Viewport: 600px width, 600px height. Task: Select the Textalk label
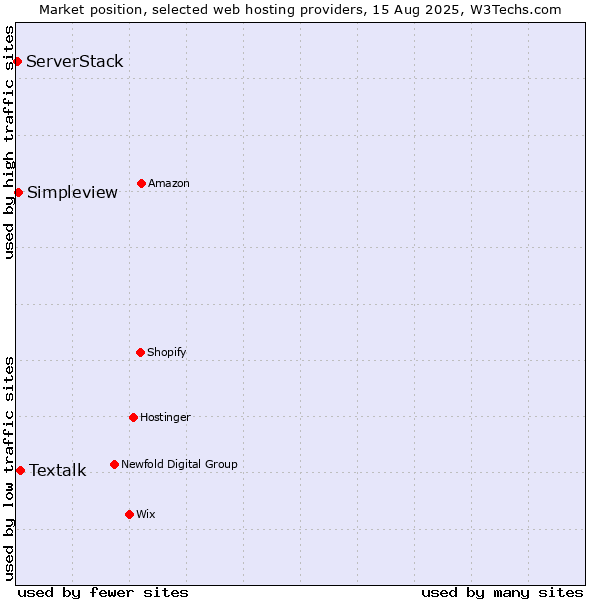tap(58, 470)
